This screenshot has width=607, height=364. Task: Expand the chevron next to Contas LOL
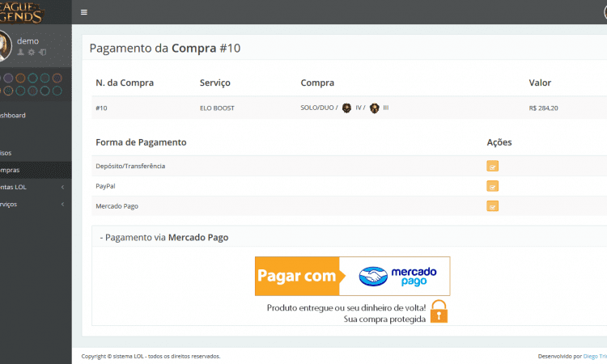(62, 187)
